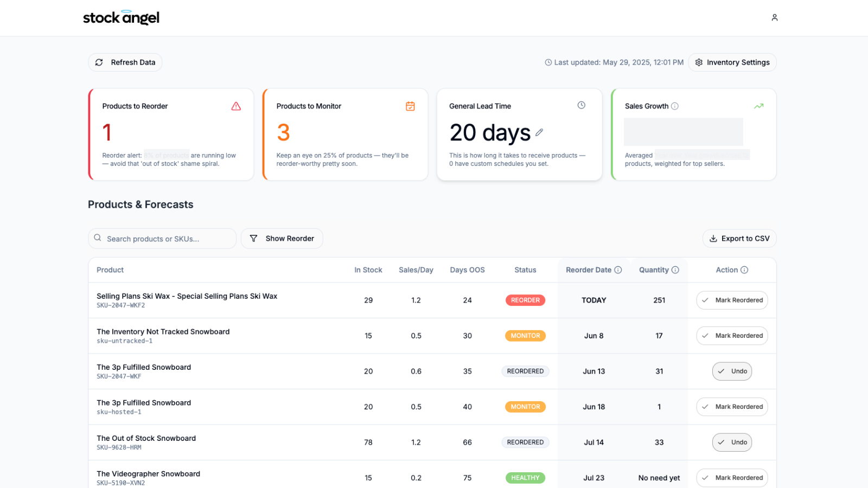This screenshot has width=868, height=488.
Task: Click the info icon next to Action
Action: tap(744, 270)
